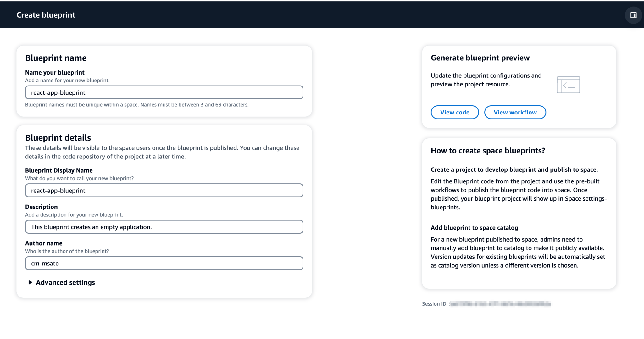The image size is (644, 339).
Task: Click the Blueprint details section heading
Action: pos(58,137)
